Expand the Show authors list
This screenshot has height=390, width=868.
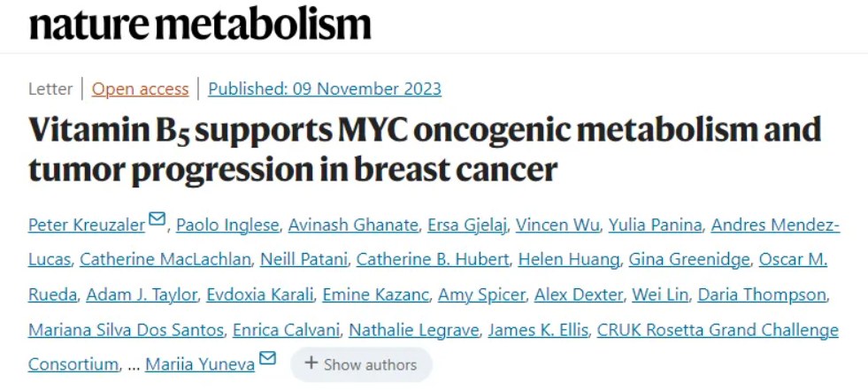click(x=361, y=364)
